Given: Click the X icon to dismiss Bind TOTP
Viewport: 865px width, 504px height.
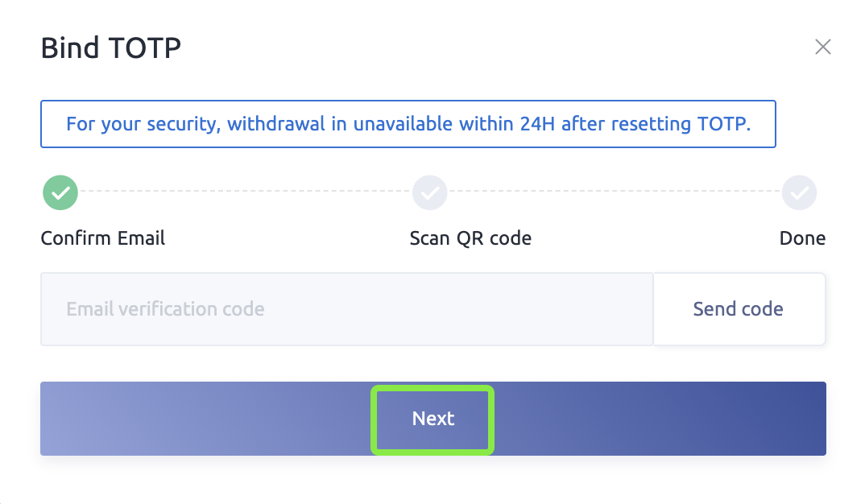Looking at the screenshot, I should coord(823,47).
